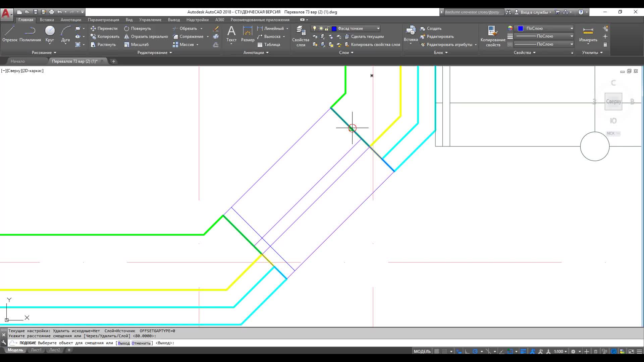This screenshot has width=644, height=362.
Task: Open the annotation scale 1:100 dropdown
Action: pos(560,351)
